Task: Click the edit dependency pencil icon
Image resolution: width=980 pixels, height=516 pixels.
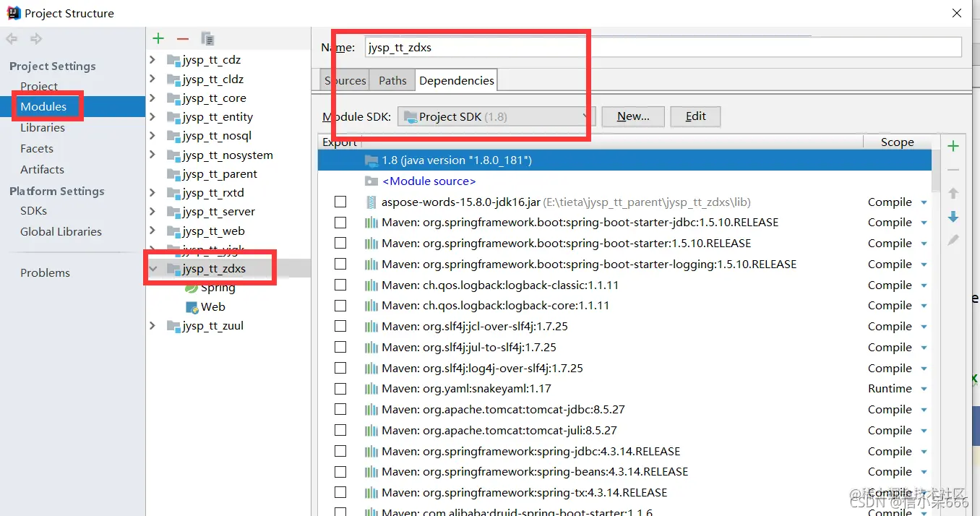Action: pos(953,240)
